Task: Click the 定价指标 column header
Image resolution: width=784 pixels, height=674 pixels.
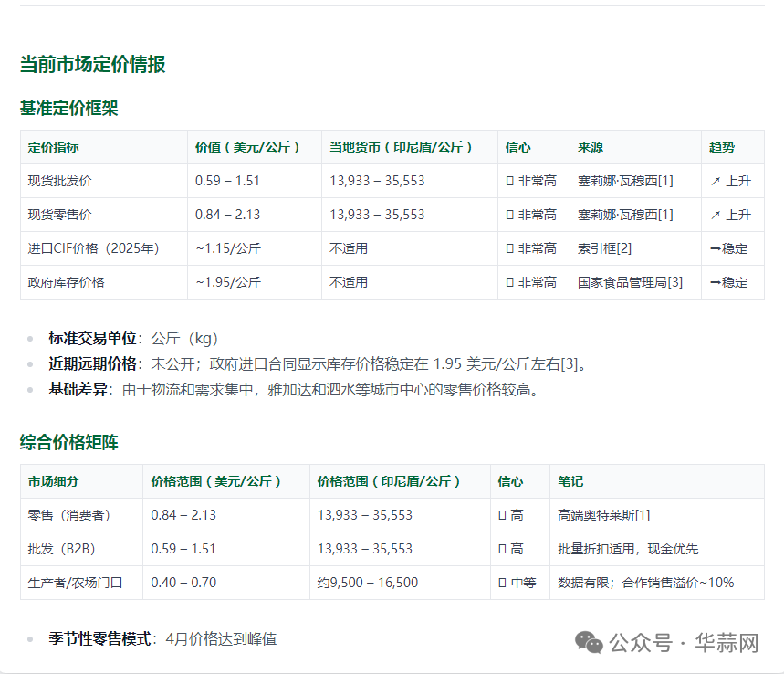Action: click(x=54, y=147)
